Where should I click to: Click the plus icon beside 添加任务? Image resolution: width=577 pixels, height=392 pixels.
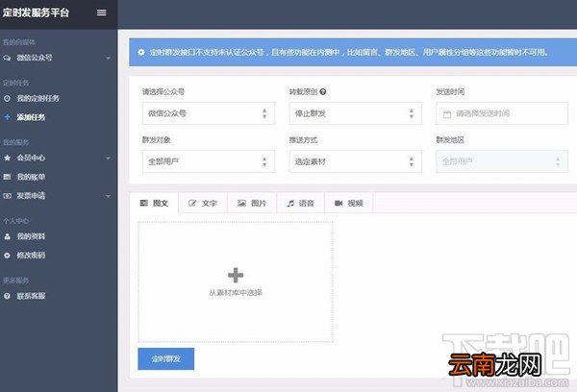pyautogui.click(x=7, y=117)
